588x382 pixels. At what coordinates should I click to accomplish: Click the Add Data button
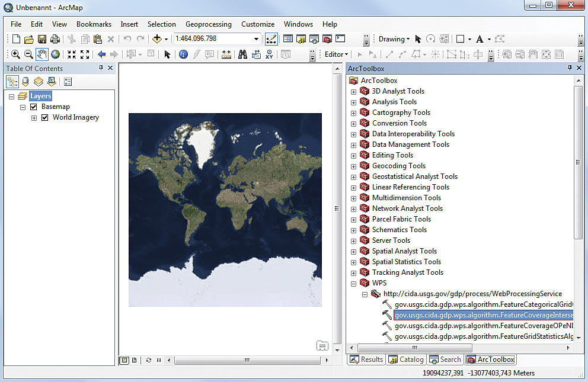[158, 39]
